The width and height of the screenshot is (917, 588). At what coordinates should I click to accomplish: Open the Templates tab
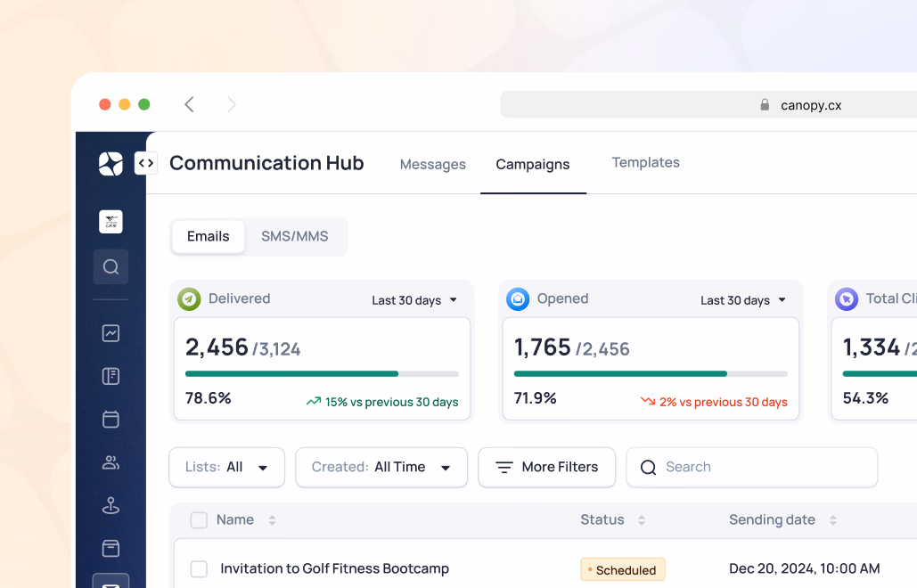click(x=645, y=162)
